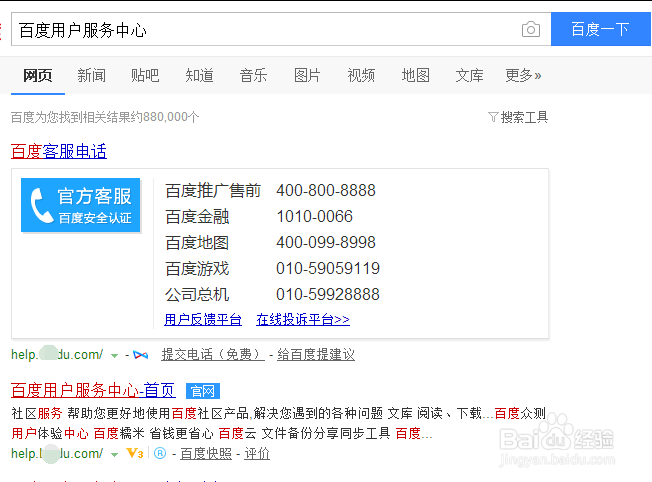Open the 视频 tab

[x=361, y=75]
